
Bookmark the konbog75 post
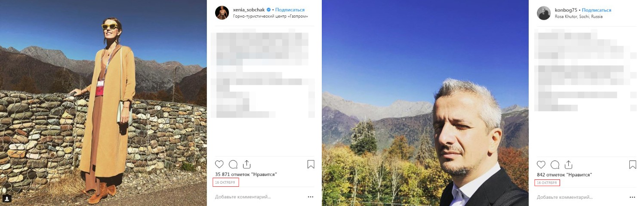click(632, 164)
